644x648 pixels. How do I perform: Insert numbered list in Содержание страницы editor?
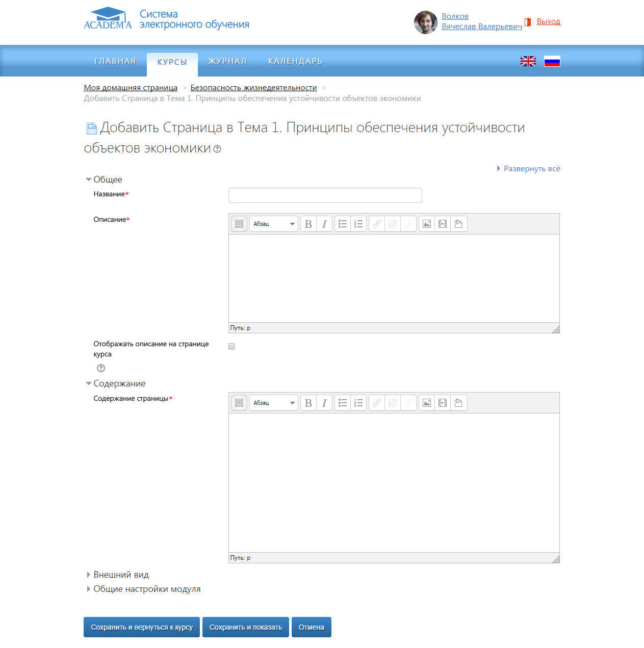click(358, 403)
